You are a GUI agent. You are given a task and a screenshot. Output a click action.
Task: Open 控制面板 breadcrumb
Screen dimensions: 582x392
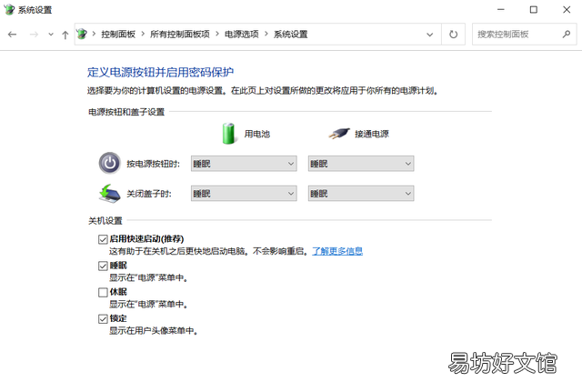coord(118,35)
